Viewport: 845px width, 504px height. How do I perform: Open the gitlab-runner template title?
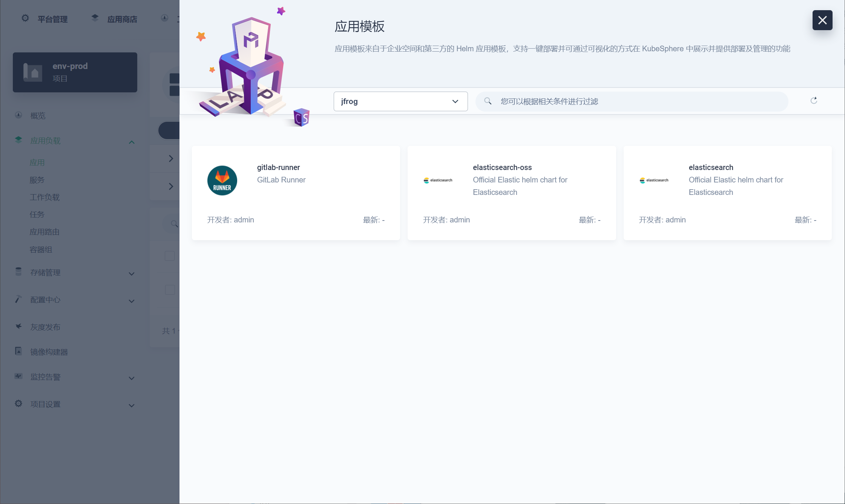tap(278, 167)
